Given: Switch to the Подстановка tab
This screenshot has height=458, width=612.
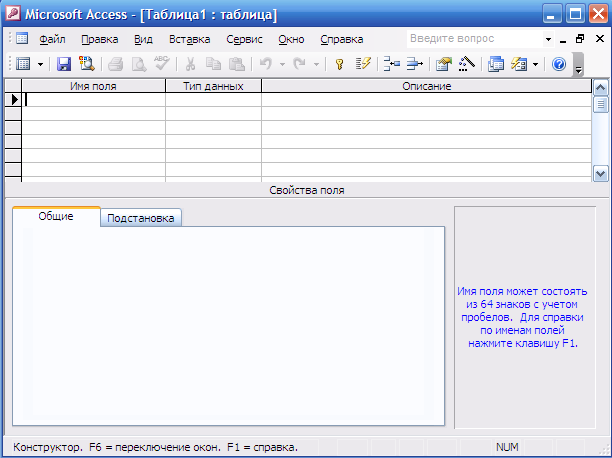Looking at the screenshot, I should [x=141, y=218].
